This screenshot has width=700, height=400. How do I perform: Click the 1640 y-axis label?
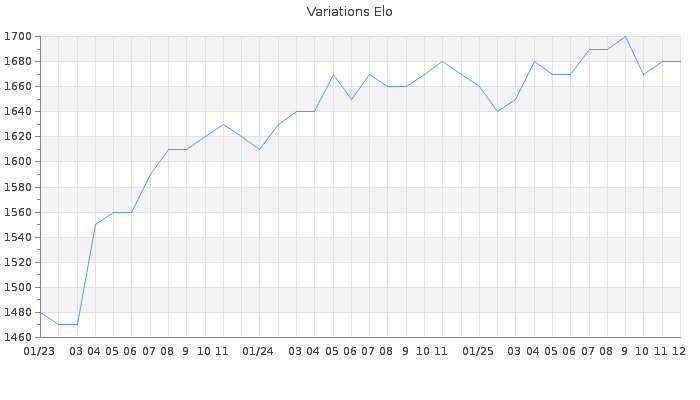pyautogui.click(x=18, y=112)
